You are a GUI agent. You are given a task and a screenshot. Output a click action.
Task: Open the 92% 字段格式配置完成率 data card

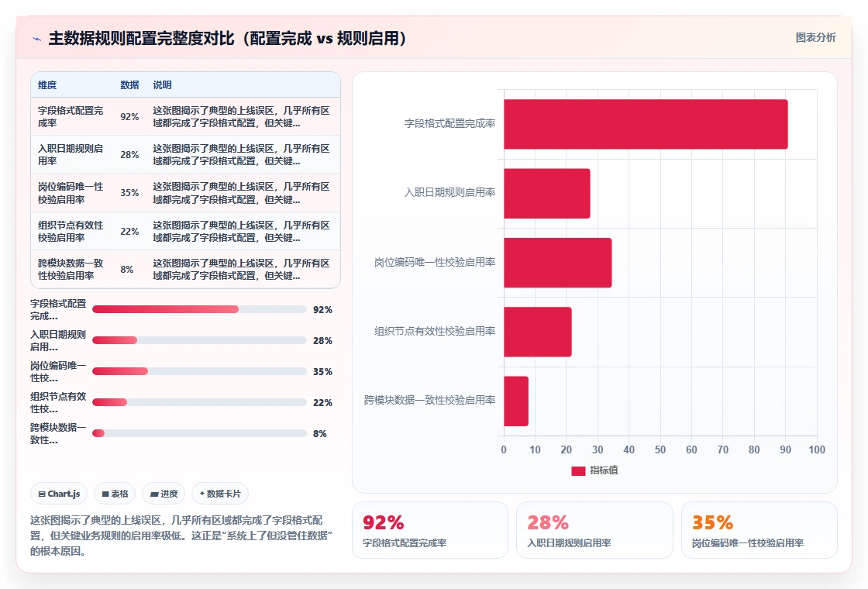click(x=430, y=530)
